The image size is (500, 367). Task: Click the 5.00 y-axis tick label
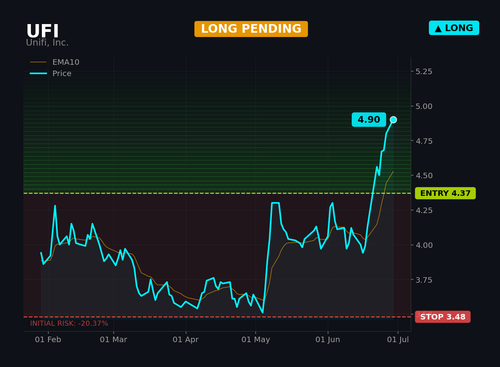pos(424,106)
